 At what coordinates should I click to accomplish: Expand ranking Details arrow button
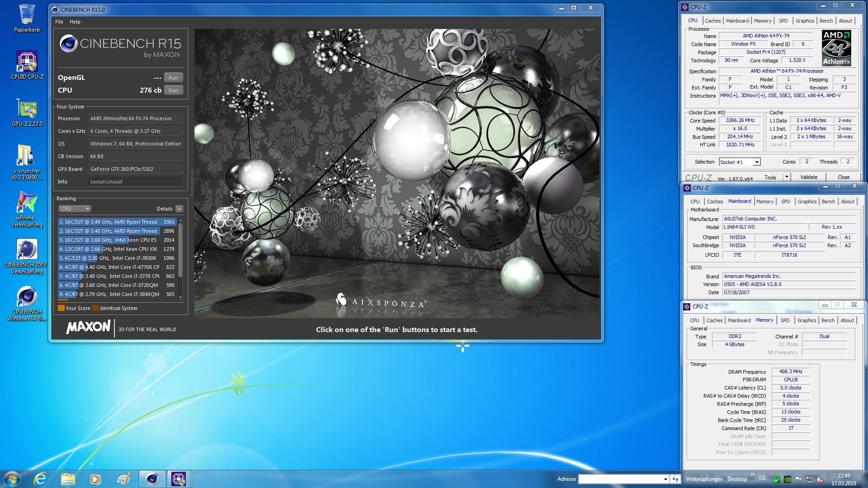[x=179, y=209]
